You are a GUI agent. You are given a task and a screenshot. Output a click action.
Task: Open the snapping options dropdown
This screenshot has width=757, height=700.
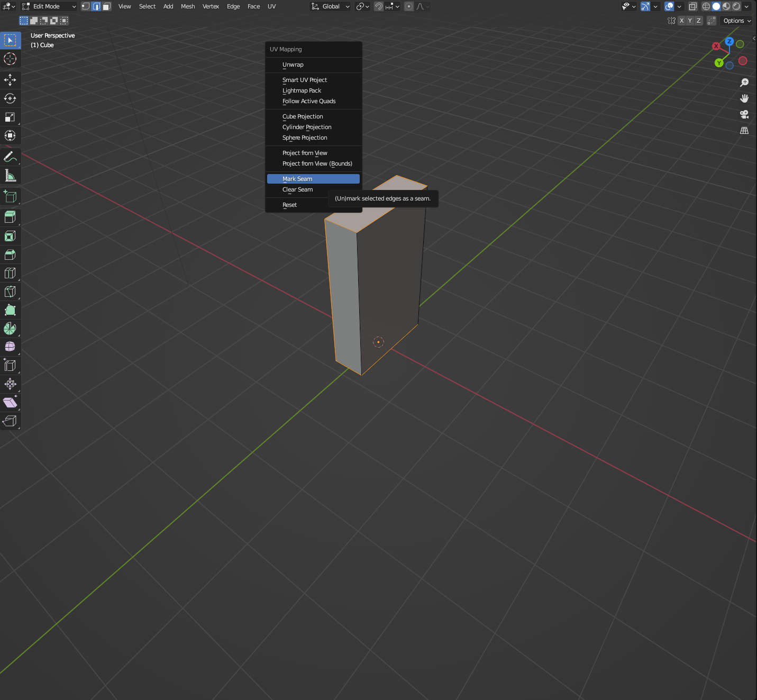[x=393, y=6]
